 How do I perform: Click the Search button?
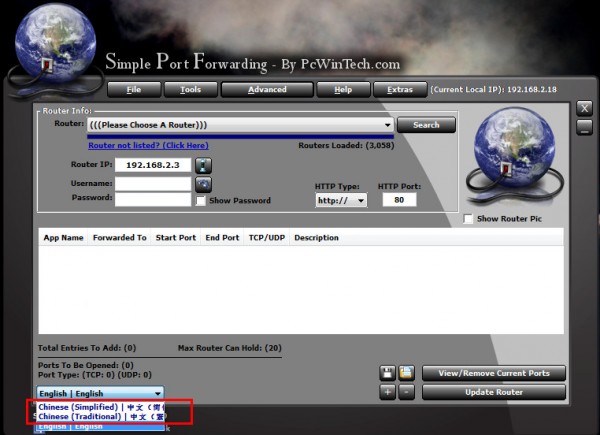(x=426, y=125)
